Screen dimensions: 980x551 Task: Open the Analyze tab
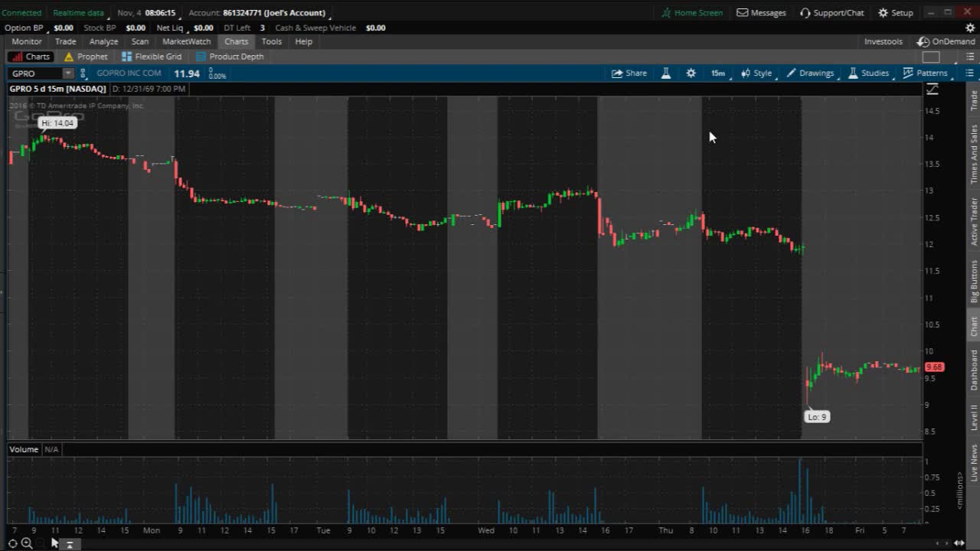[103, 41]
